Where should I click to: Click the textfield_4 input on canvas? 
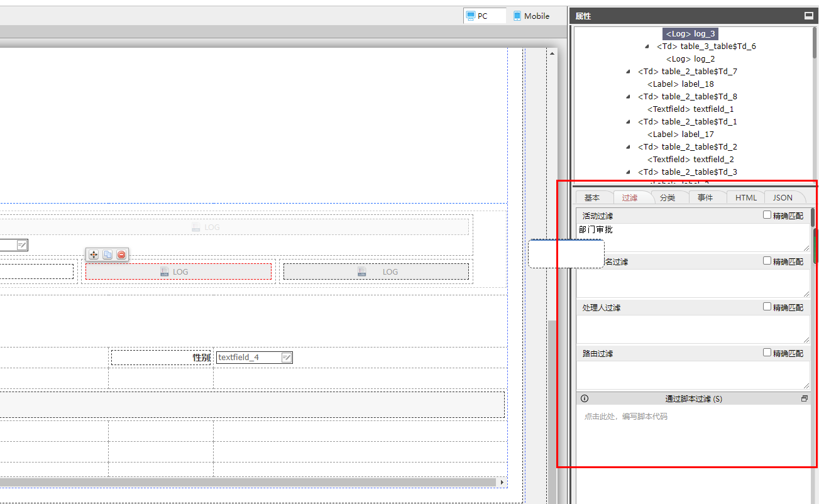point(255,358)
